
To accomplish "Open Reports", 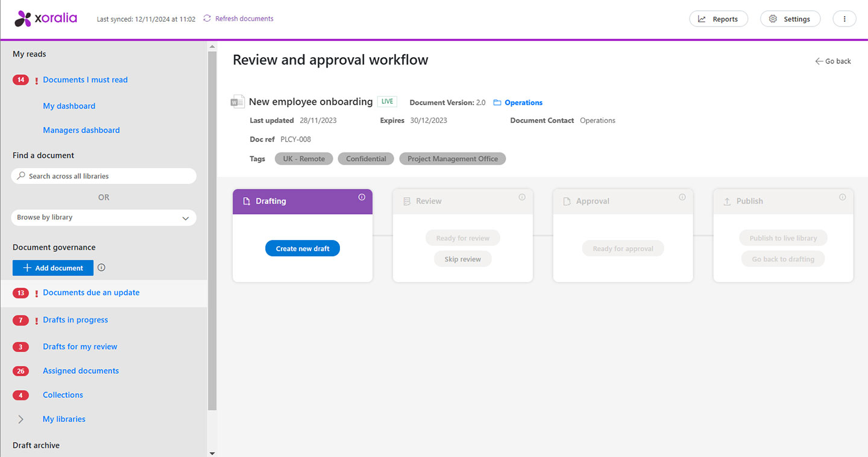I will [719, 19].
